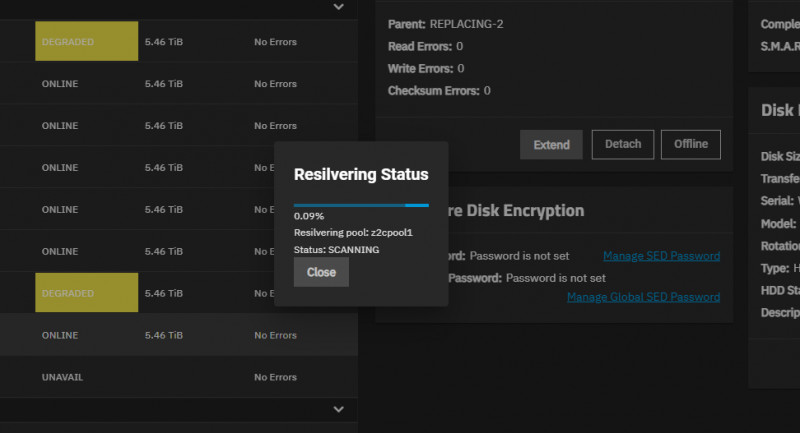Expand chevron at bottom of disk list
Image resolution: width=800 pixels, height=433 pixels.
point(338,409)
